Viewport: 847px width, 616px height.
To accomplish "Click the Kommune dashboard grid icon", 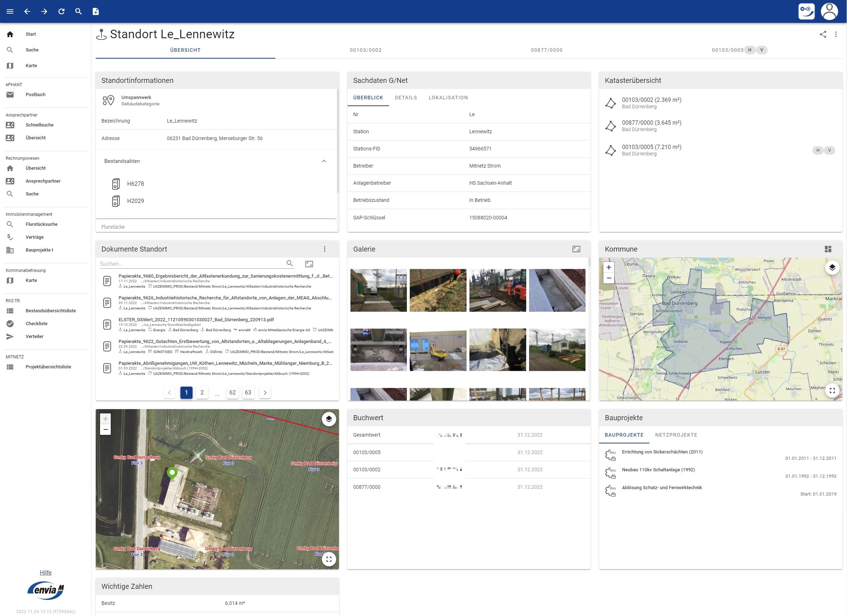I will pyautogui.click(x=828, y=249).
